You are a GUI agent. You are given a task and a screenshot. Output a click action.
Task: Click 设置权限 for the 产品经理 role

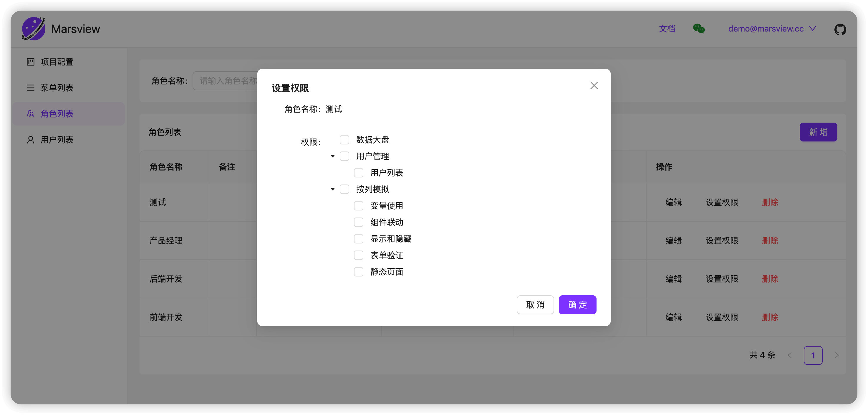coord(722,241)
